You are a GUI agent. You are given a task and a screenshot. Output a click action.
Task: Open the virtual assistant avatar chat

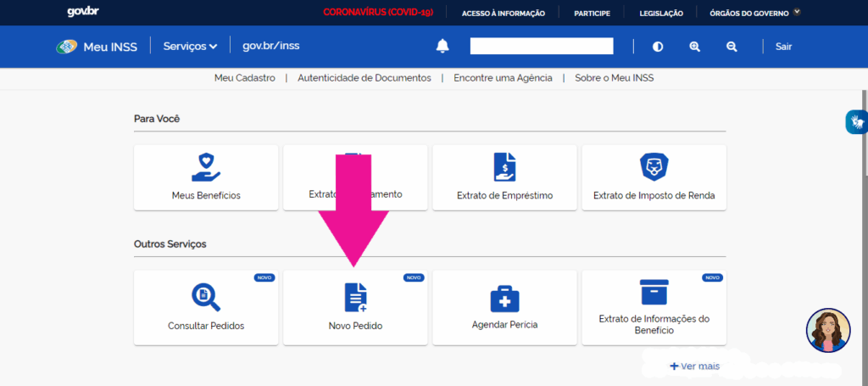(828, 331)
